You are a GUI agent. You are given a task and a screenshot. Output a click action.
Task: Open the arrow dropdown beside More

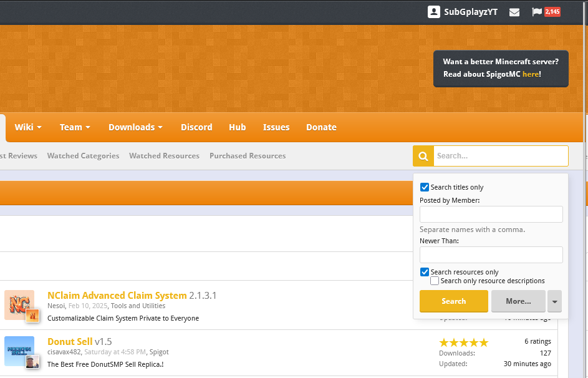(554, 301)
